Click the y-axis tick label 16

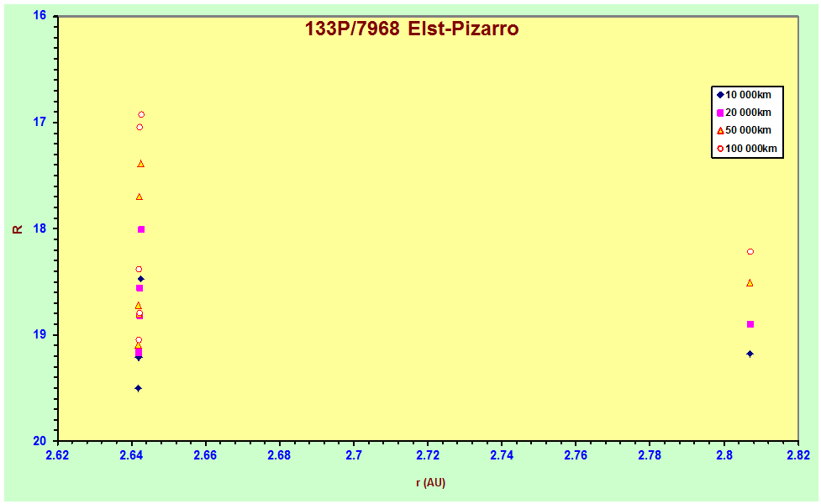[39, 16]
